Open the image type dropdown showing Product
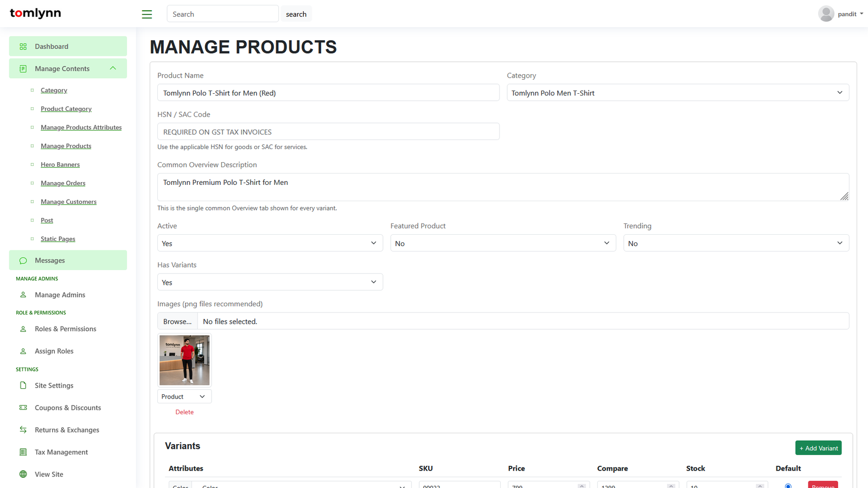868x488 pixels. (x=184, y=397)
